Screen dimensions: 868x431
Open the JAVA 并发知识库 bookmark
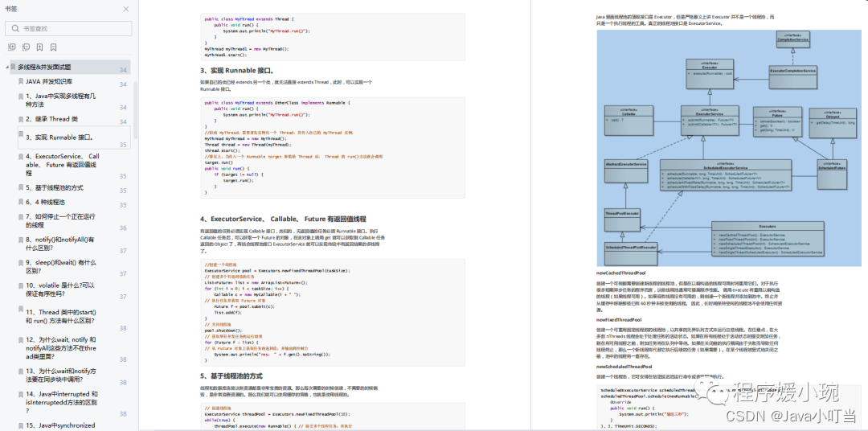click(49, 81)
